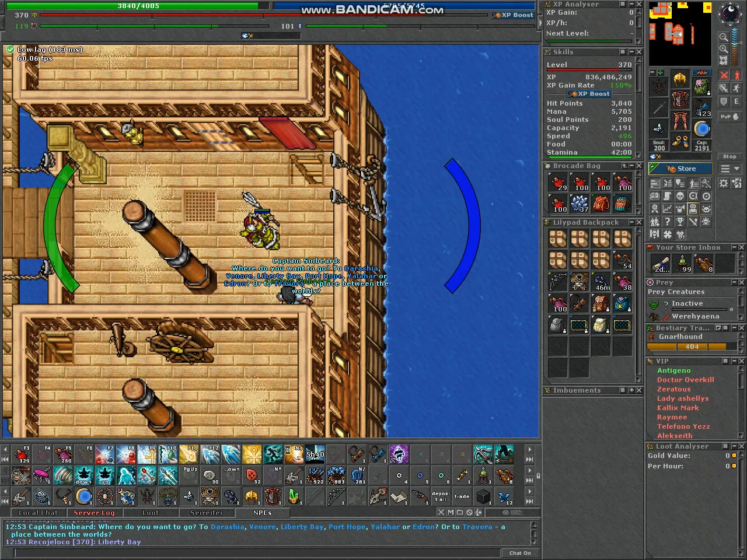Click the 5h40 action bar slot
The image size is (747, 560).
pos(315,454)
